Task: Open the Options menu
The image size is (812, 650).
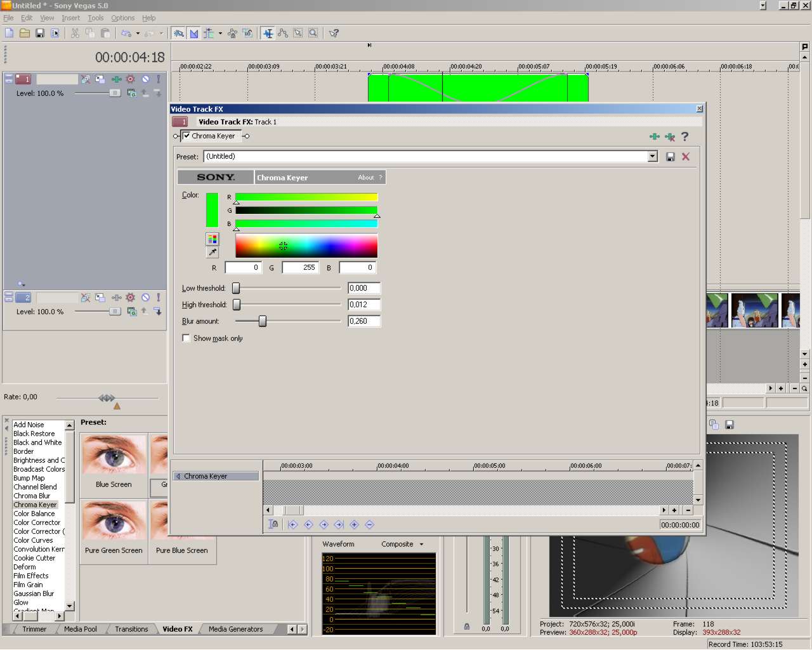Action: 123,18
